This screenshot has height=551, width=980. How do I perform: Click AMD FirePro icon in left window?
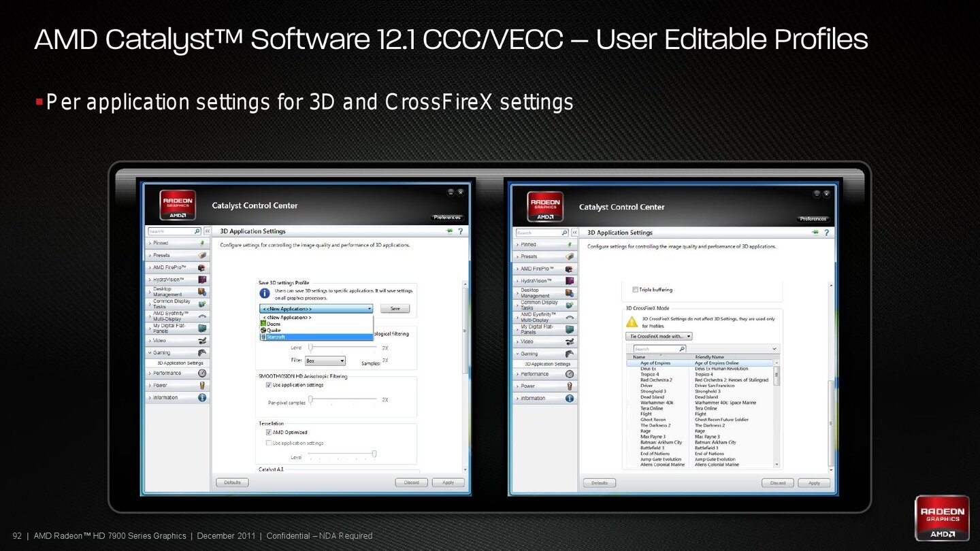201,267
